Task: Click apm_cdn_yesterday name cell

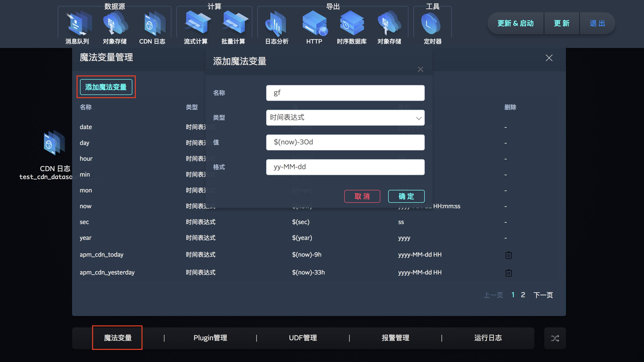Action: pos(107,272)
